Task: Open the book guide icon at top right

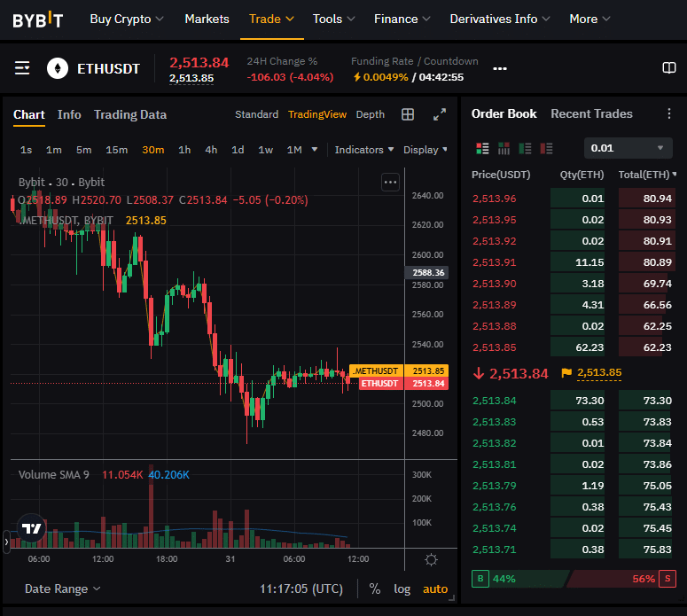Action: [x=668, y=68]
